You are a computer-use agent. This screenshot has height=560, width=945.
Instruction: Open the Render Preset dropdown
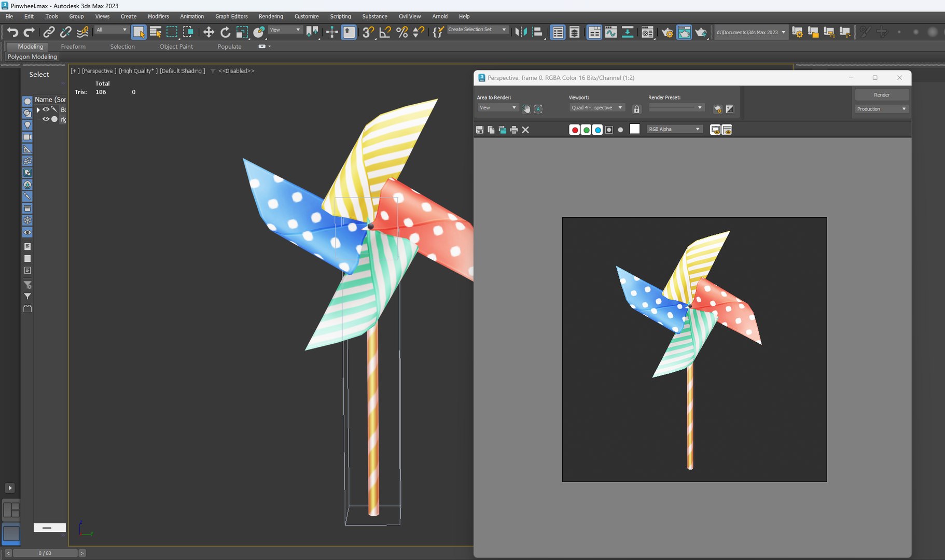tap(676, 108)
